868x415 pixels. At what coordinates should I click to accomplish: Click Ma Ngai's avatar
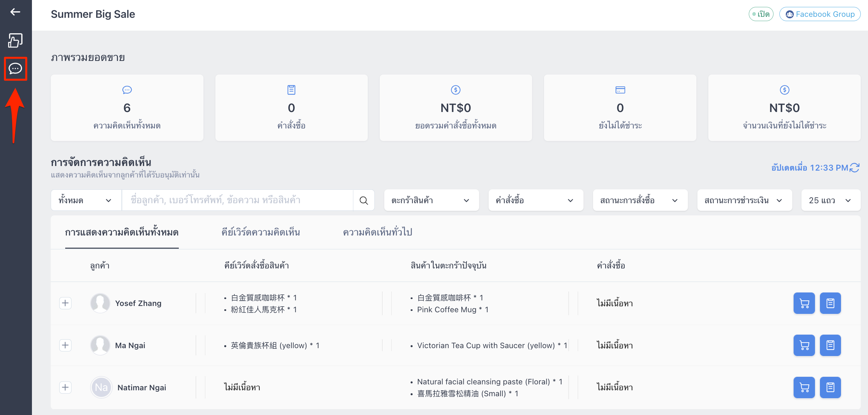pyautogui.click(x=100, y=345)
